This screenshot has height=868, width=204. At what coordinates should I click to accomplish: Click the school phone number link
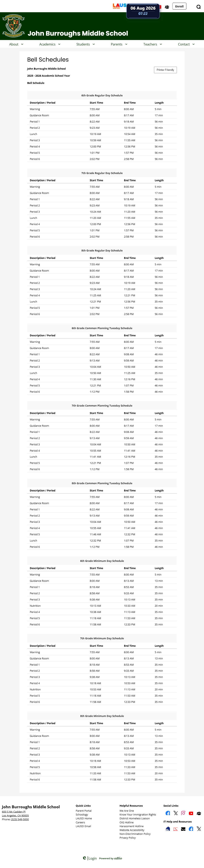[x=20, y=820]
